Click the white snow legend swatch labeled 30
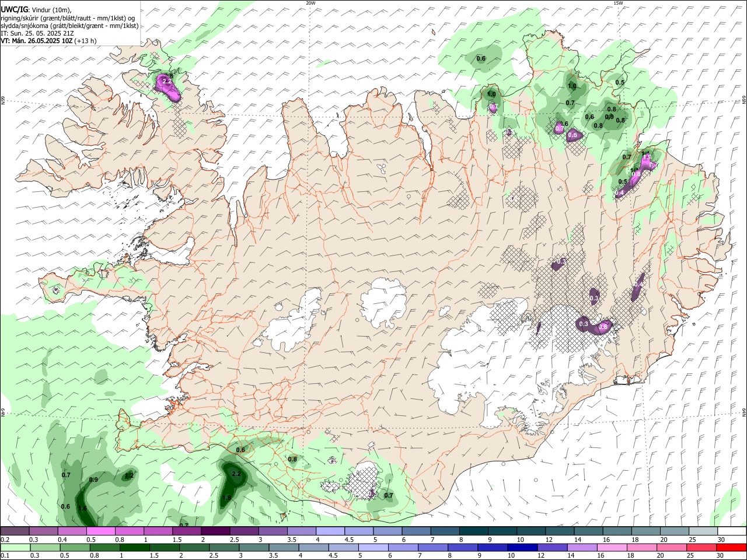 click(x=732, y=531)
